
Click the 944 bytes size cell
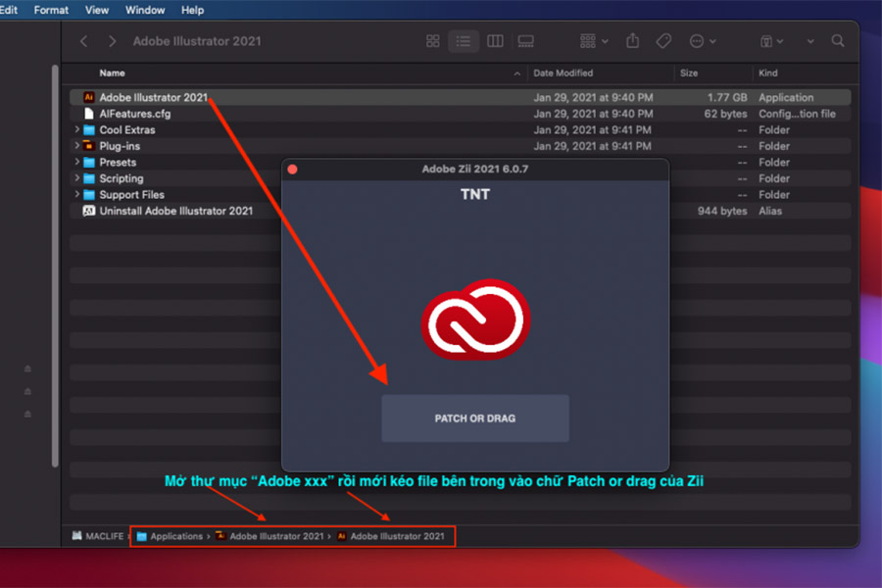(722, 211)
